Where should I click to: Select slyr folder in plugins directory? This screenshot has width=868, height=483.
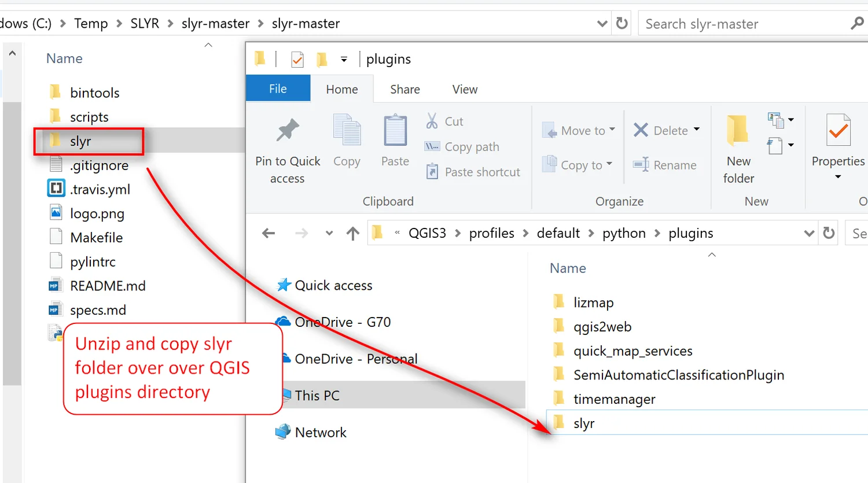[573, 423]
